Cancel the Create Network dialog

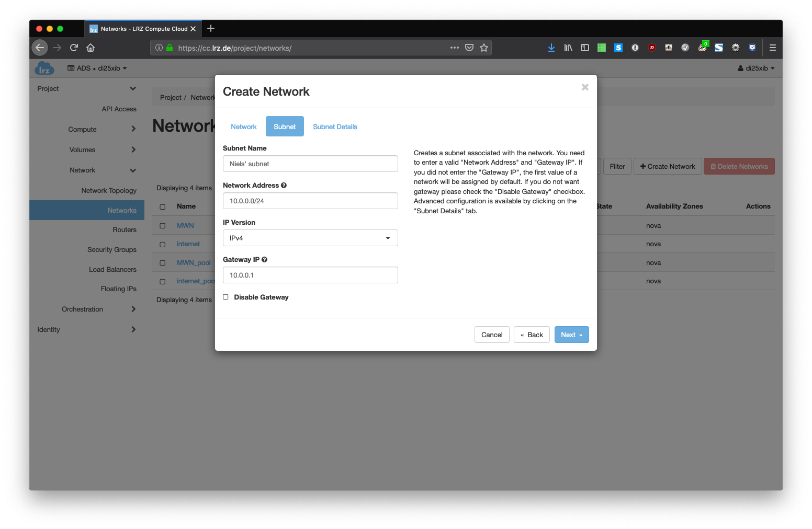(x=491, y=335)
